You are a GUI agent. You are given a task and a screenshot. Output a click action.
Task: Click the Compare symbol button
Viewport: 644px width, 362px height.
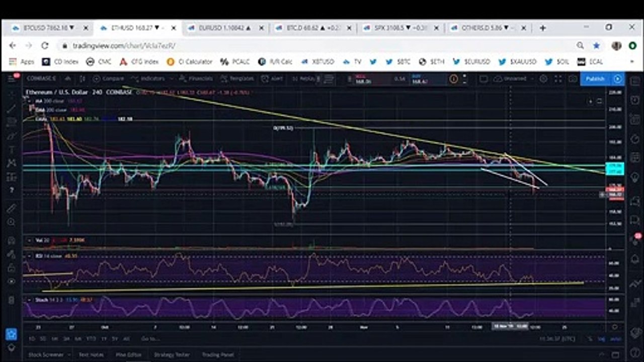coord(108,79)
